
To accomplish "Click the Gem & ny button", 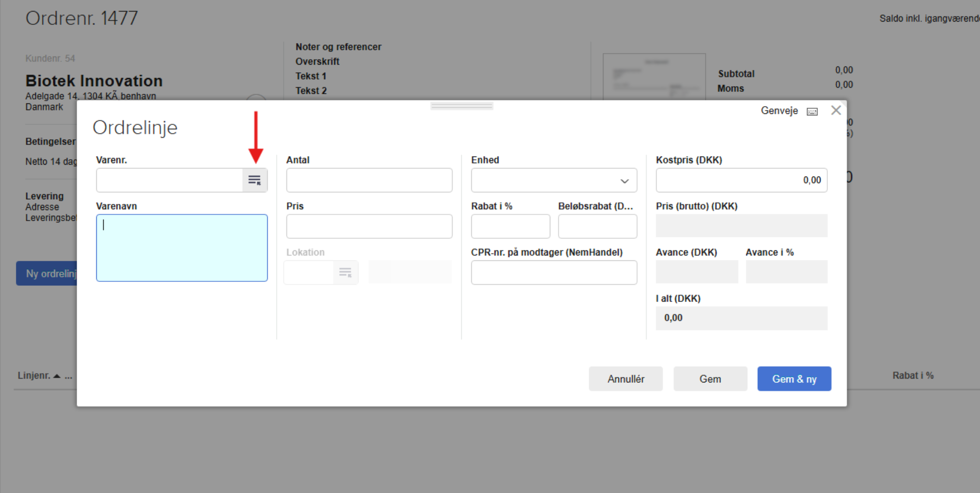I will tap(794, 379).
